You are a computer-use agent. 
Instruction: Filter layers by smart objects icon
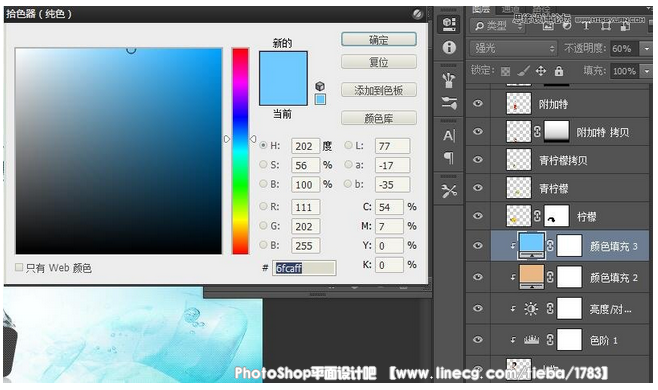pos(625,26)
